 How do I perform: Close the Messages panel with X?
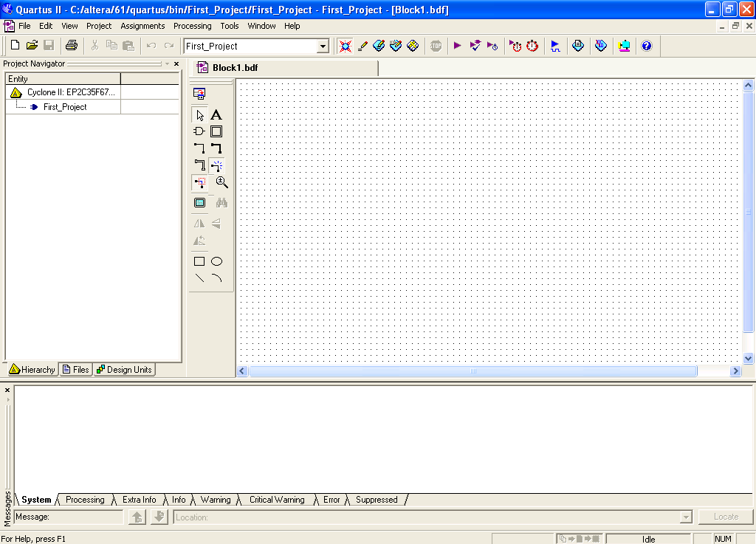(7, 390)
